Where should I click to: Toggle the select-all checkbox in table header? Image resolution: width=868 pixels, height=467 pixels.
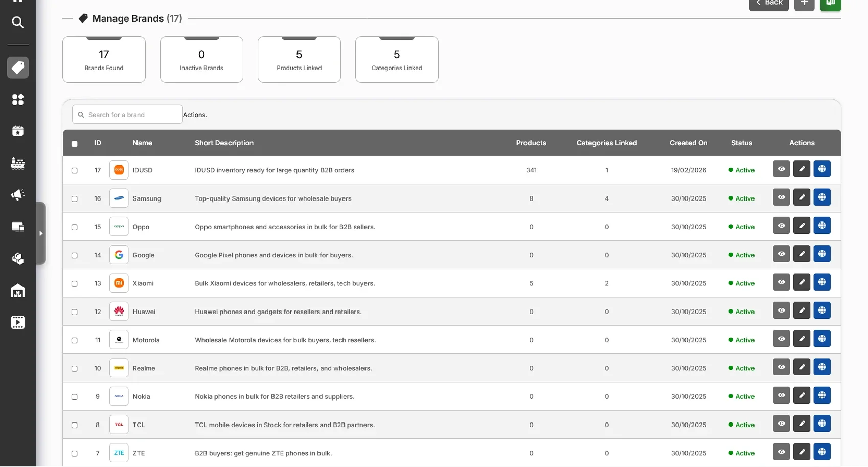tap(75, 144)
